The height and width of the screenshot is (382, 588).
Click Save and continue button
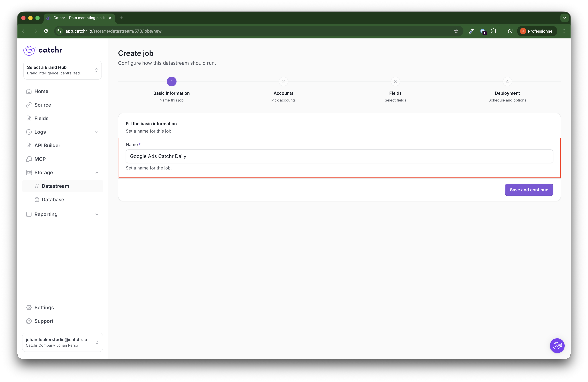[529, 190]
